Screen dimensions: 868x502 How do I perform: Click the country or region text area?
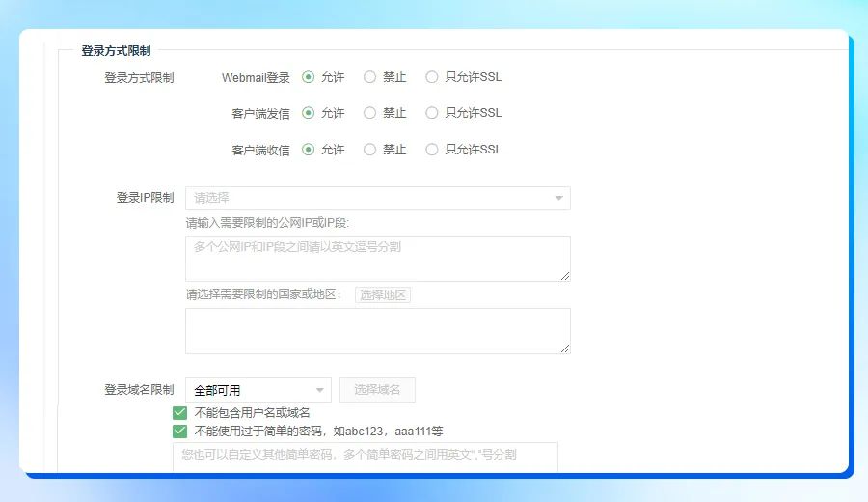click(376, 330)
